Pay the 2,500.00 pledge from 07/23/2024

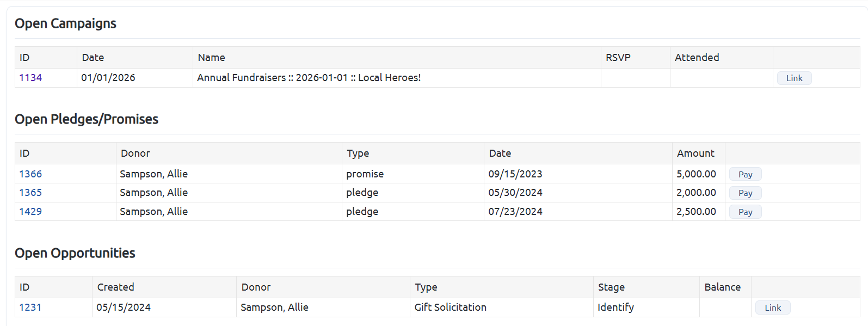(x=745, y=212)
